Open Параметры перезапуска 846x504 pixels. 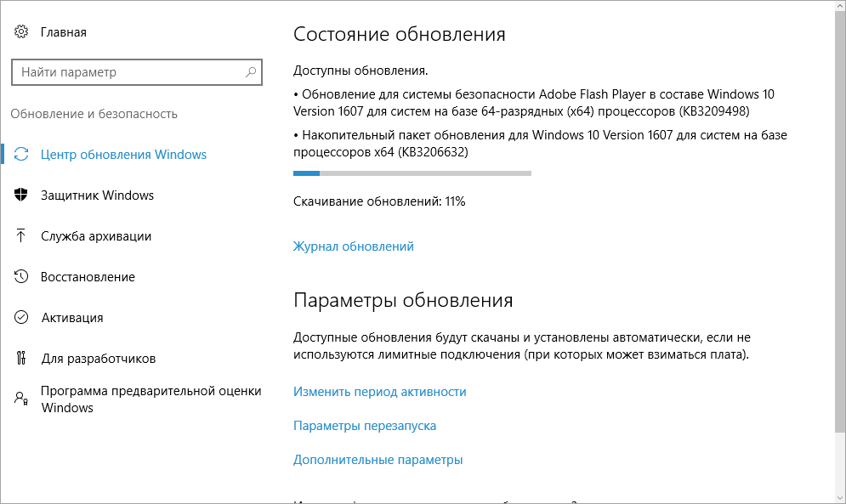click(364, 426)
